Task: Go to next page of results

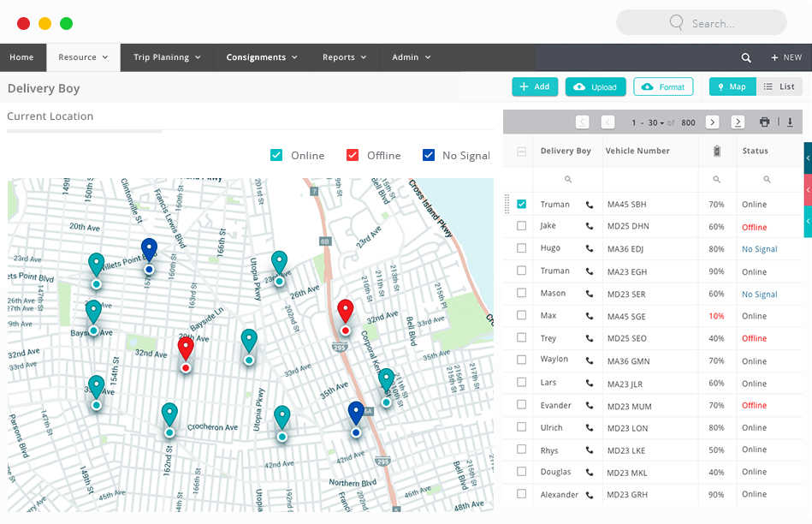Action: (713, 122)
